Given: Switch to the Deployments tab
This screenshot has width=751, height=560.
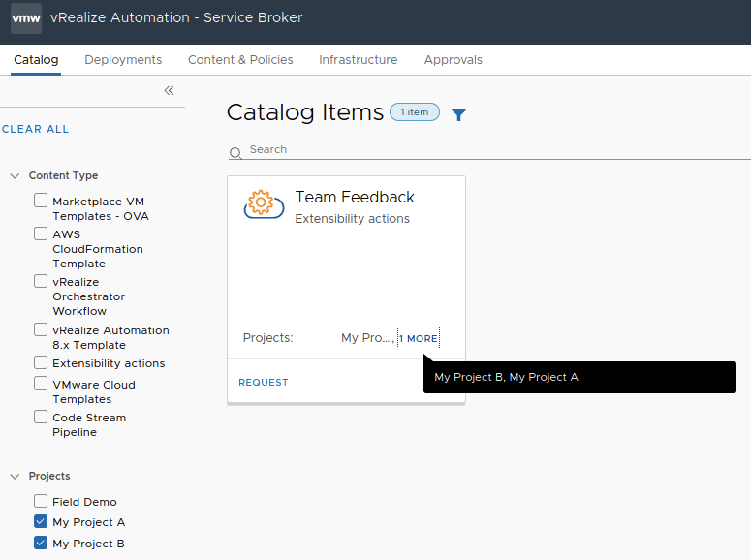Looking at the screenshot, I should (x=123, y=60).
